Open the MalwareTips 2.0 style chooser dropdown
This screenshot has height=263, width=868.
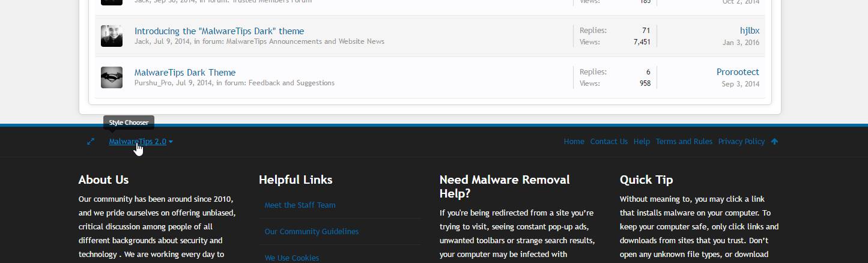(141, 142)
